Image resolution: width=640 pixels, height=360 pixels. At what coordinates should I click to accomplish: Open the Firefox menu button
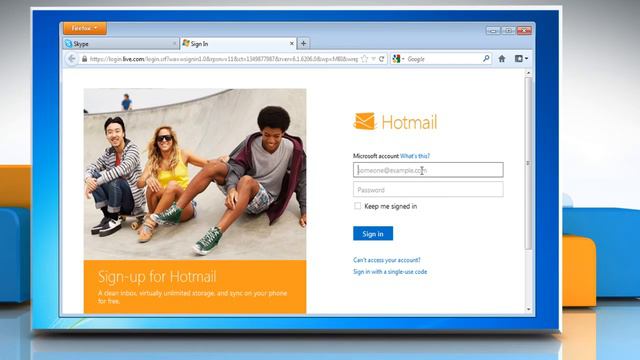pos(85,28)
